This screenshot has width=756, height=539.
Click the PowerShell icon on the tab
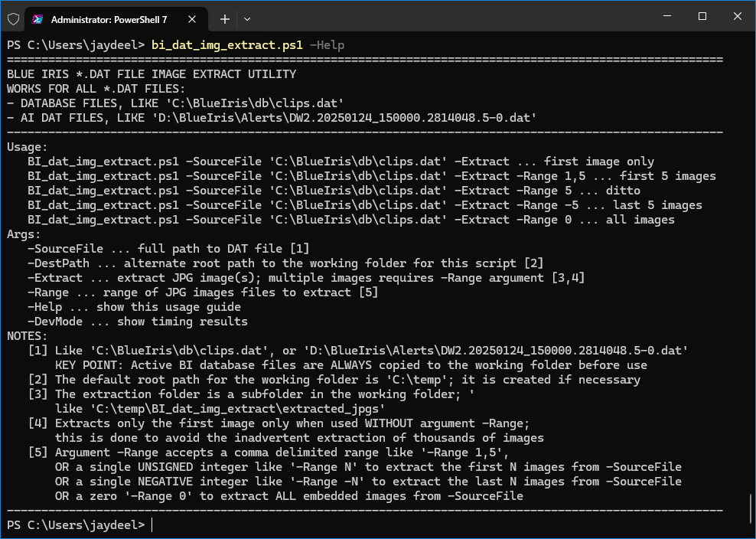[x=37, y=19]
